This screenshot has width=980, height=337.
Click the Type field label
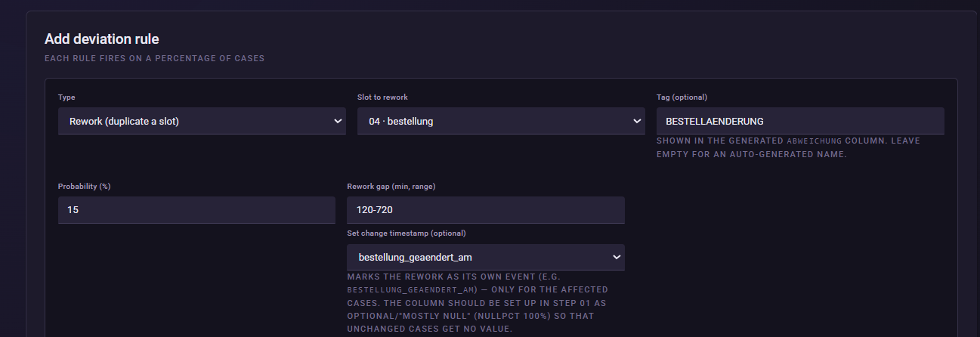pos(66,97)
